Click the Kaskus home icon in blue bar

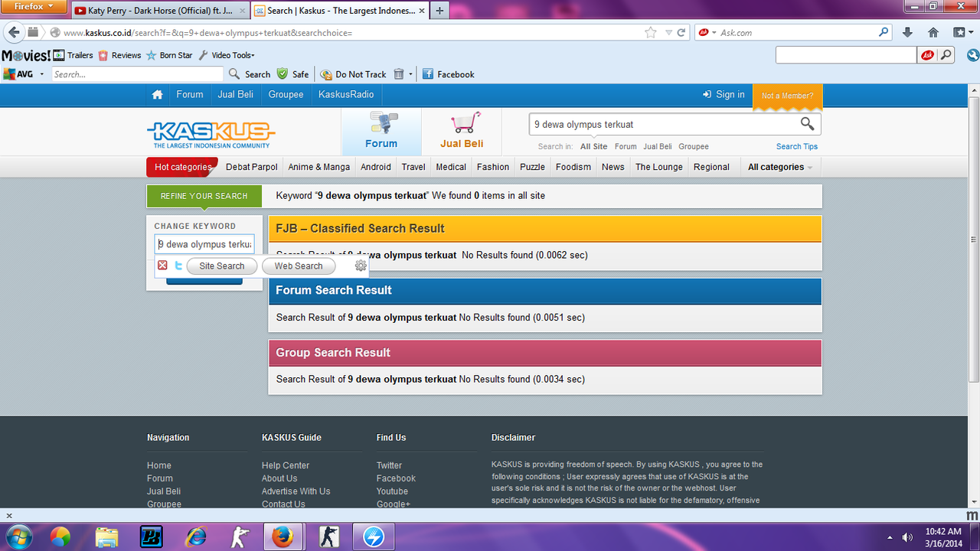point(157,95)
